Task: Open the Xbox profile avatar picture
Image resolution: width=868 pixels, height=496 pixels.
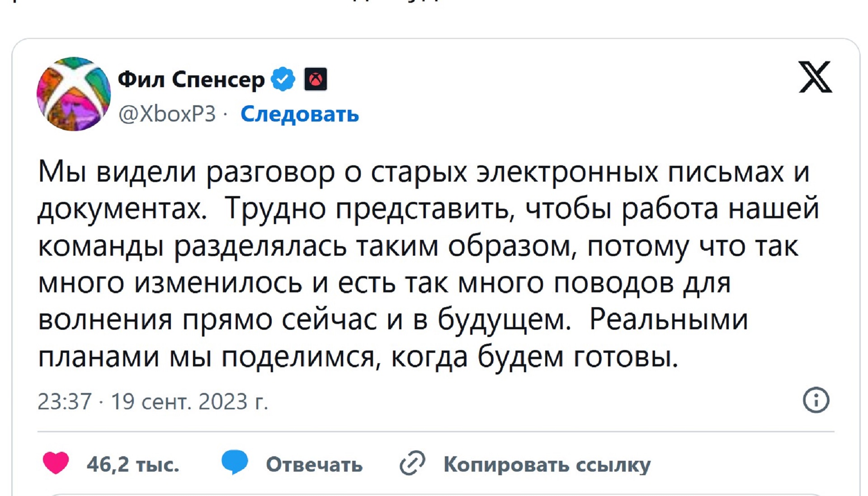Action: (74, 94)
